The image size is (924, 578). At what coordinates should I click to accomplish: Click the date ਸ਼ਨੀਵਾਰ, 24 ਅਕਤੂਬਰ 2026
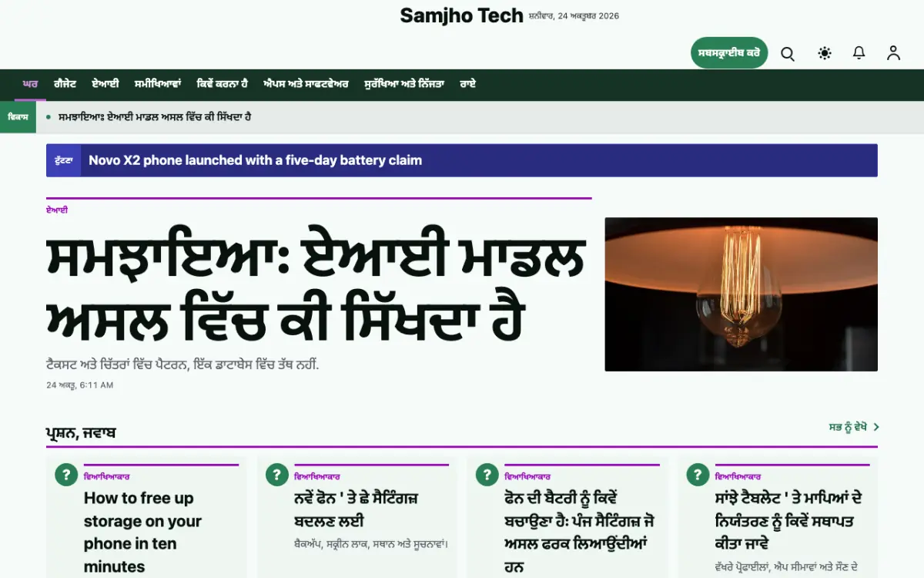(574, 16)
